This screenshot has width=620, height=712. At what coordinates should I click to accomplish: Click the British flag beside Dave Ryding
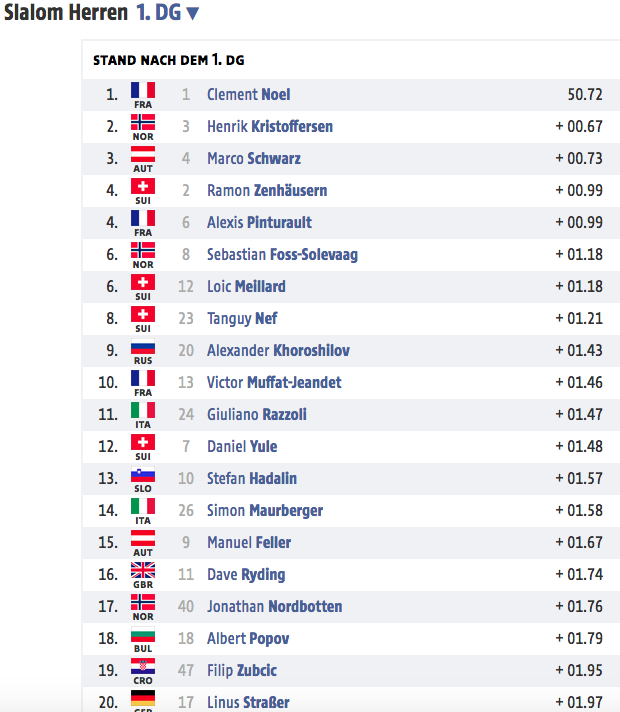143,570
